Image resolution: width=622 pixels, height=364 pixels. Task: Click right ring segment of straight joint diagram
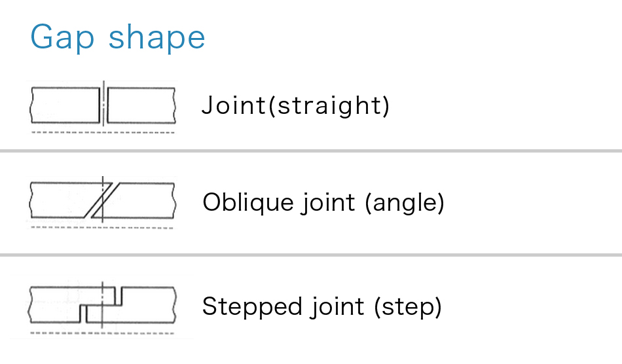[x=141, y=105]
